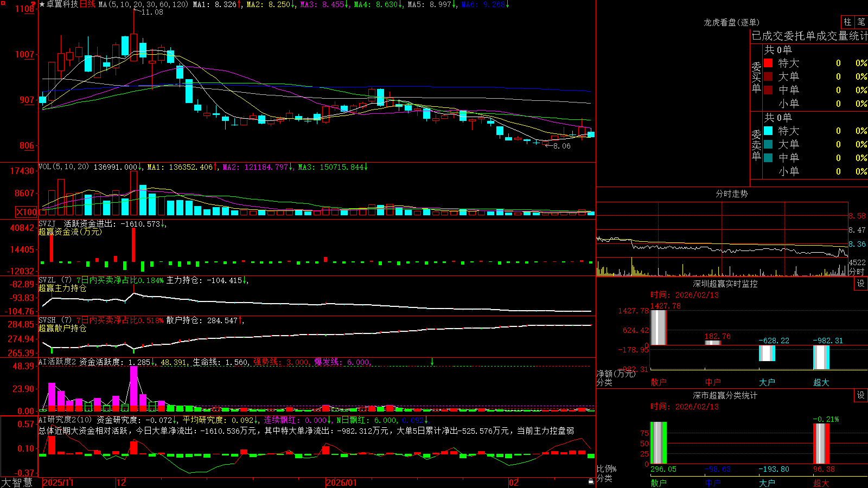Click the 散户持仓: 284.547 value

click(205, 320)
